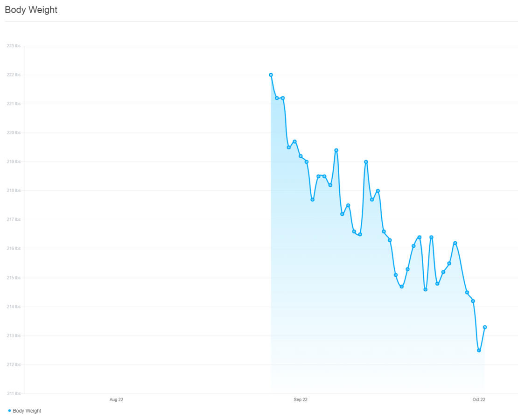Select the 219.7 lbs data point near Sep 22
The width and height of the screenshot is (518, 420).
[294, 141]
